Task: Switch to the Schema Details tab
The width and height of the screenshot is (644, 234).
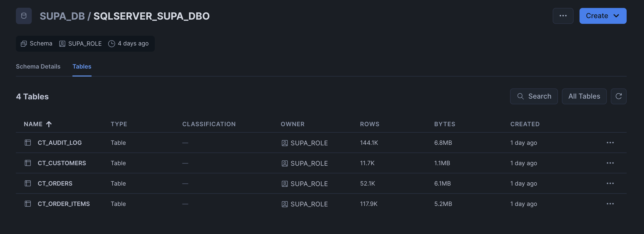Action: tap(38, 67)
